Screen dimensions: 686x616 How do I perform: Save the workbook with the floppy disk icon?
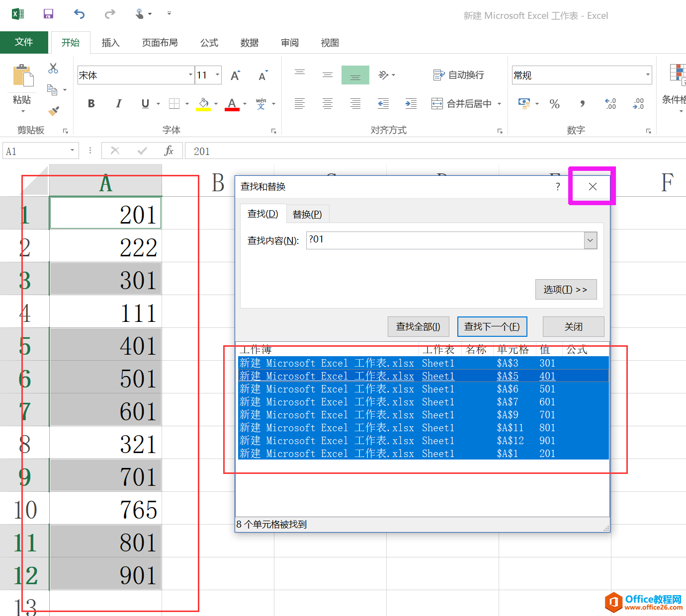pyautogui.click(x=48, y=14)
